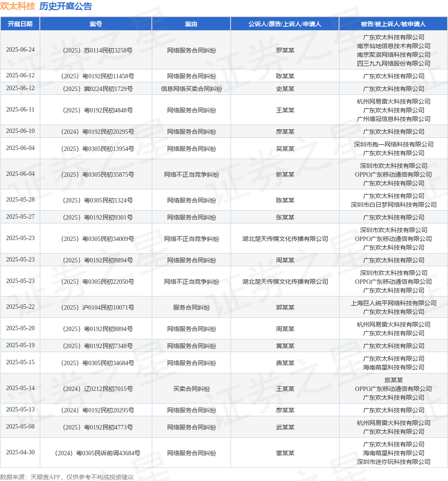
Task: Click 服务合同纠纷 in the 沪0104 row
Action: 191,307
